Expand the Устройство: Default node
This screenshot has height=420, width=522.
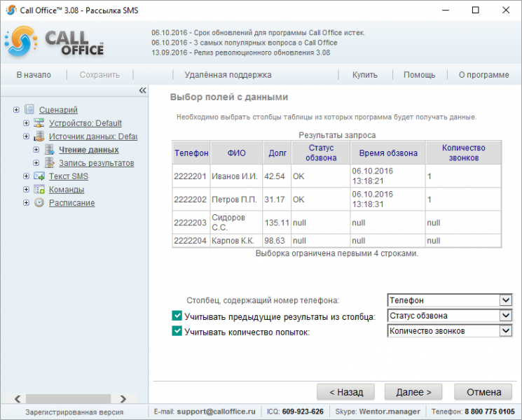(26, 123)
